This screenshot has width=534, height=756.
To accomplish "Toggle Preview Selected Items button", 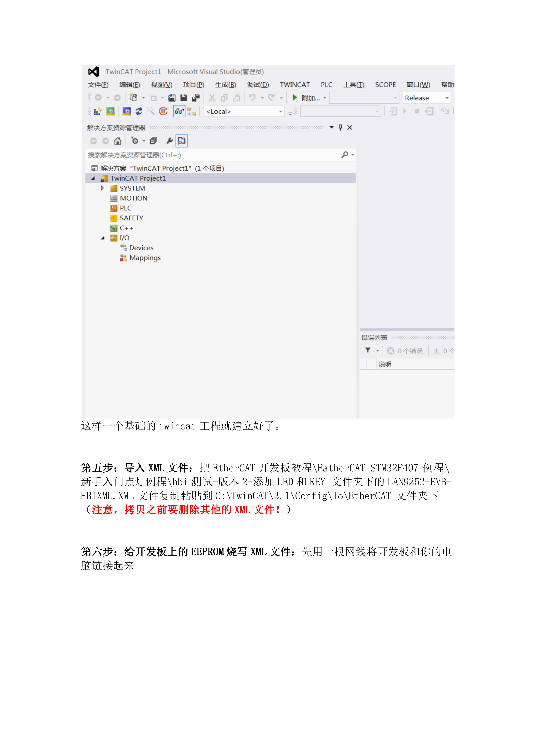I will [x=181, y=141].
